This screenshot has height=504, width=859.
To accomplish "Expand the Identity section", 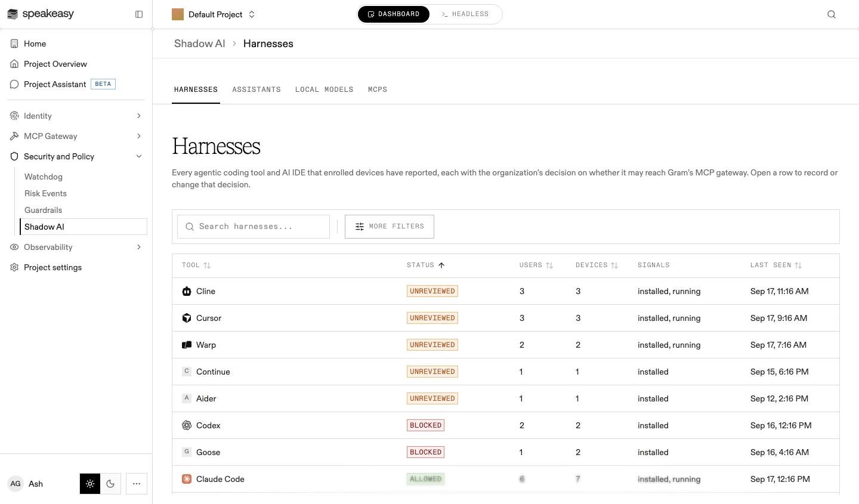I will tap(139, 116).
